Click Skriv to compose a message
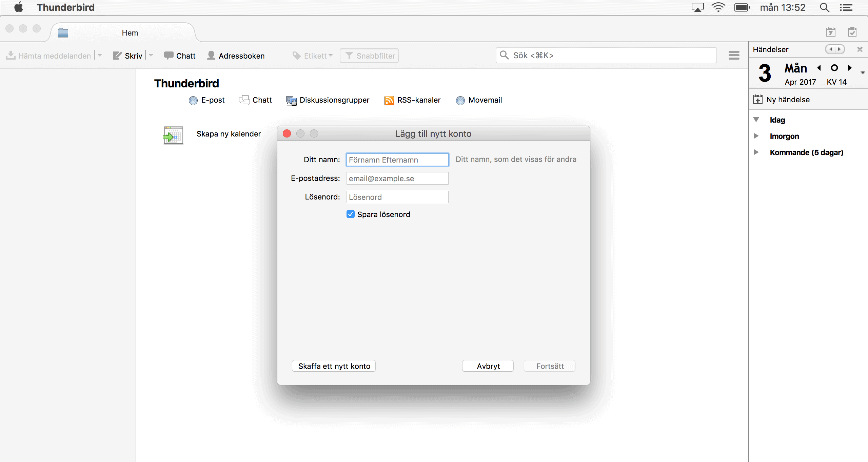 click(x=127, y=56)
